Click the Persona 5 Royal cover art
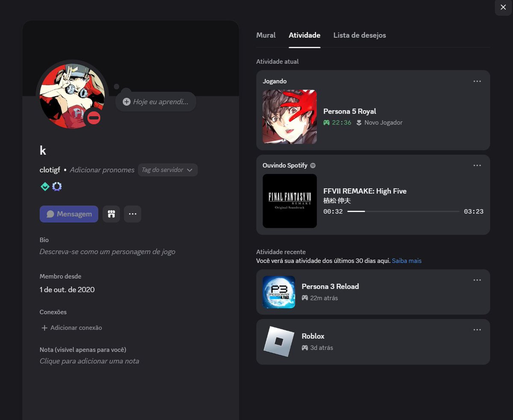The height and width of the screenshot is (420, 513). pyautogui.click(x=290, y=117)
